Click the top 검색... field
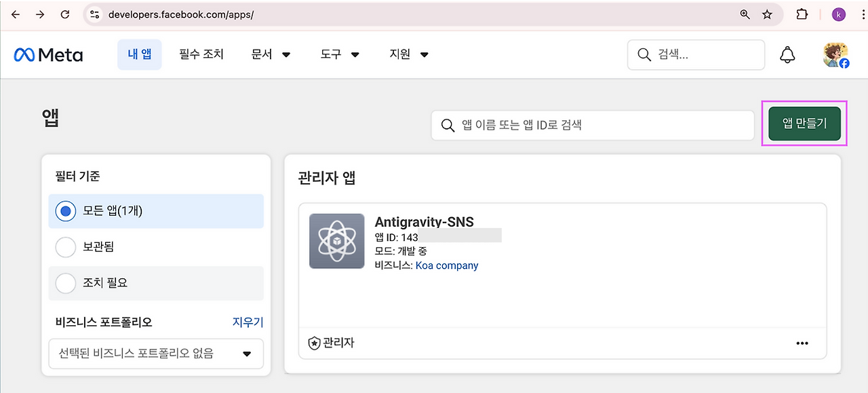 (696, 55)
